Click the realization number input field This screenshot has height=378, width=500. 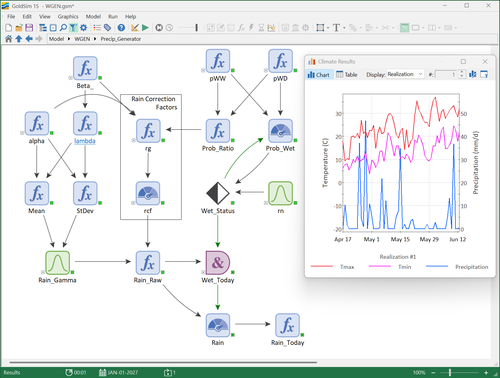446,75
